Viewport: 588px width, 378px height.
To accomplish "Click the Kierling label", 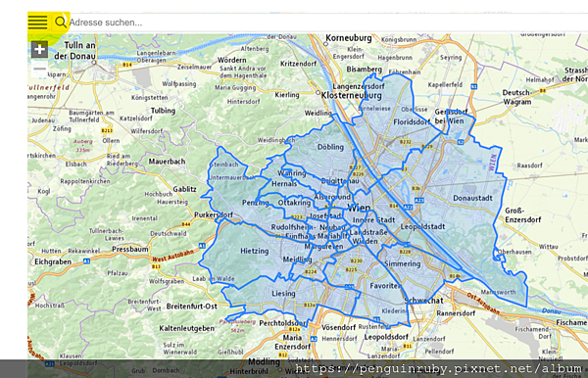I will (x=287, y=95).
